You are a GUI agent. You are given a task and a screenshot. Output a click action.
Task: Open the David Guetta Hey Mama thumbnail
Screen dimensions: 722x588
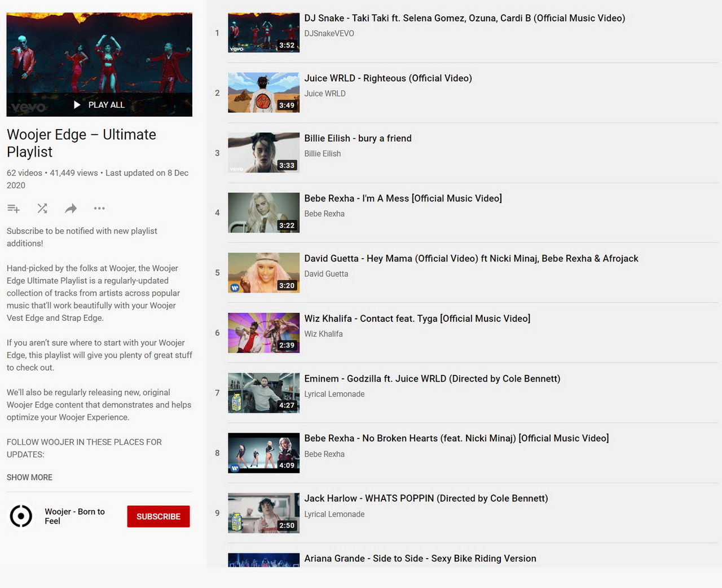coord(263,273)
